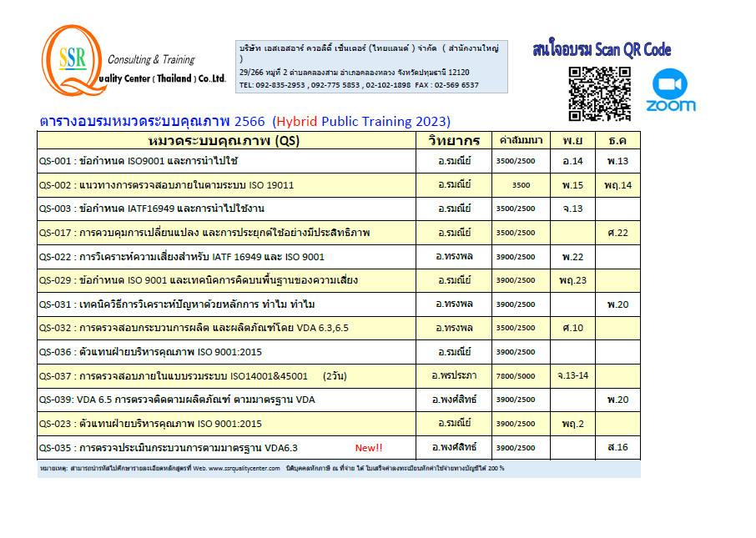The height and width of the screenshot is (538, 756).
Task: Select the QS-017 course title
Action: [x=204, y=233]
